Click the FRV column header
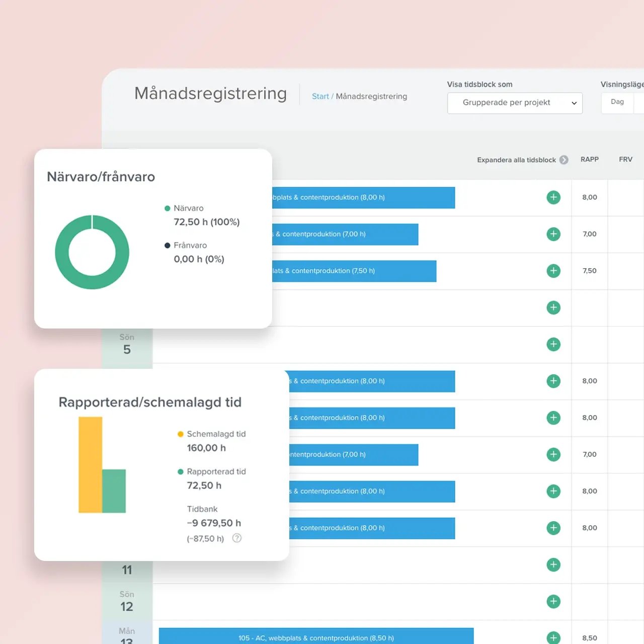 (x=625, y=159)
